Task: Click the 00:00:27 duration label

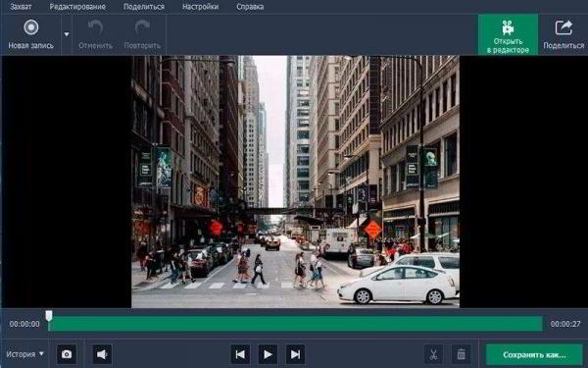Action: [565, 324]
